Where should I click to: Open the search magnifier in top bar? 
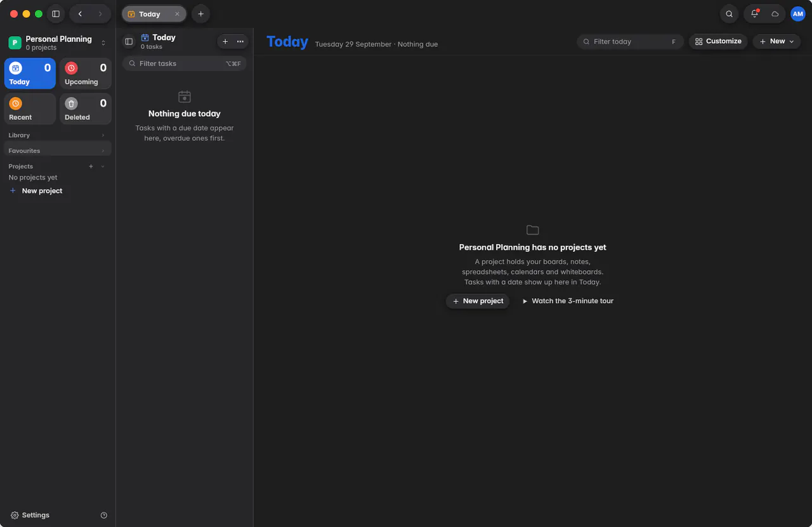click(729, 14)
